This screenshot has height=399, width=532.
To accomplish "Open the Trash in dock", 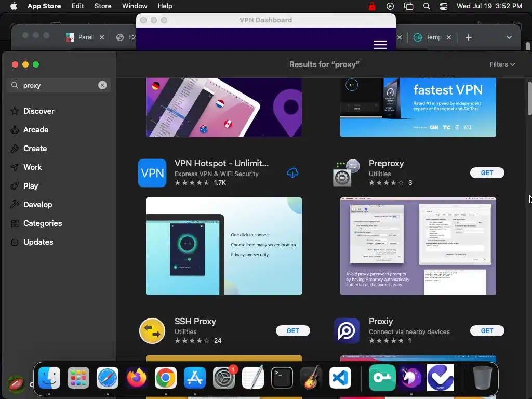I will (483, 378).
